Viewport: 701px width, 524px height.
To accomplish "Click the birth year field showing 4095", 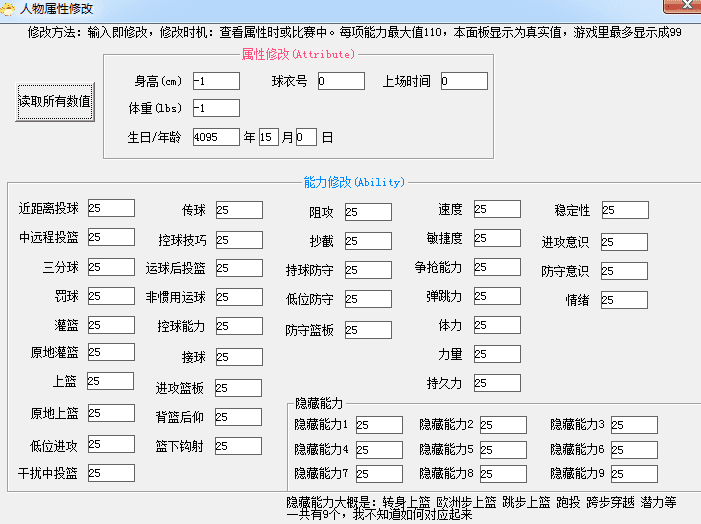I will pyautogui.click(x=215, y=136).
